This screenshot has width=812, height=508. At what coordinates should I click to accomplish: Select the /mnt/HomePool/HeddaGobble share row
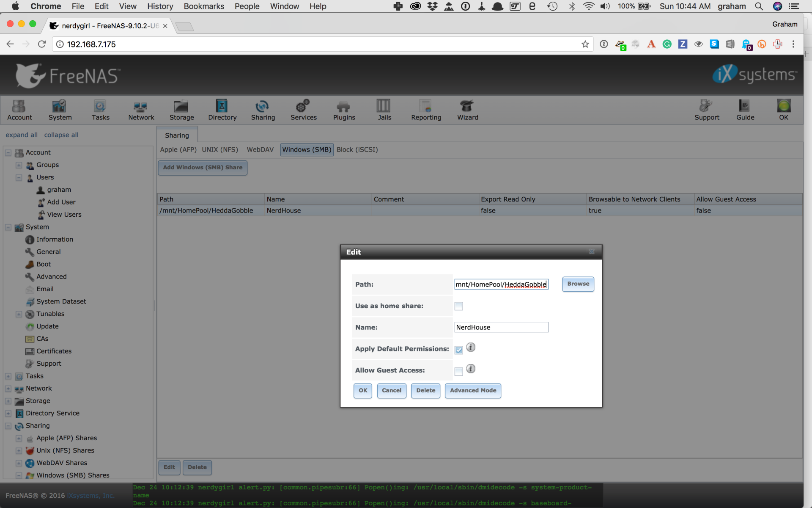pyautogui.click(x=480, y=210)
